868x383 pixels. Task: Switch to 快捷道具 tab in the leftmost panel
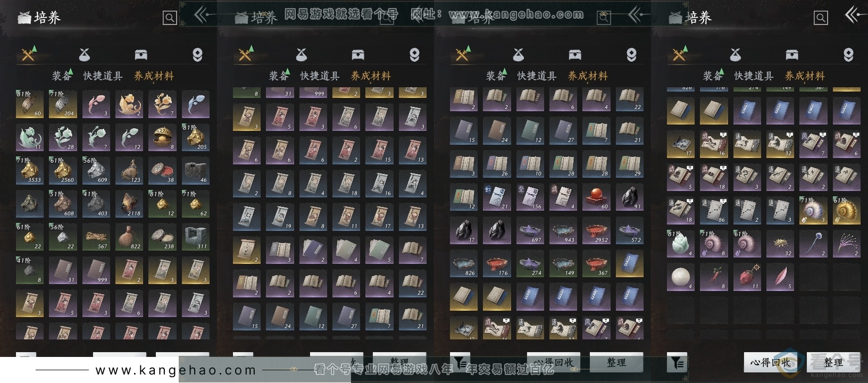pyautogui.click(x=103, y=76)
